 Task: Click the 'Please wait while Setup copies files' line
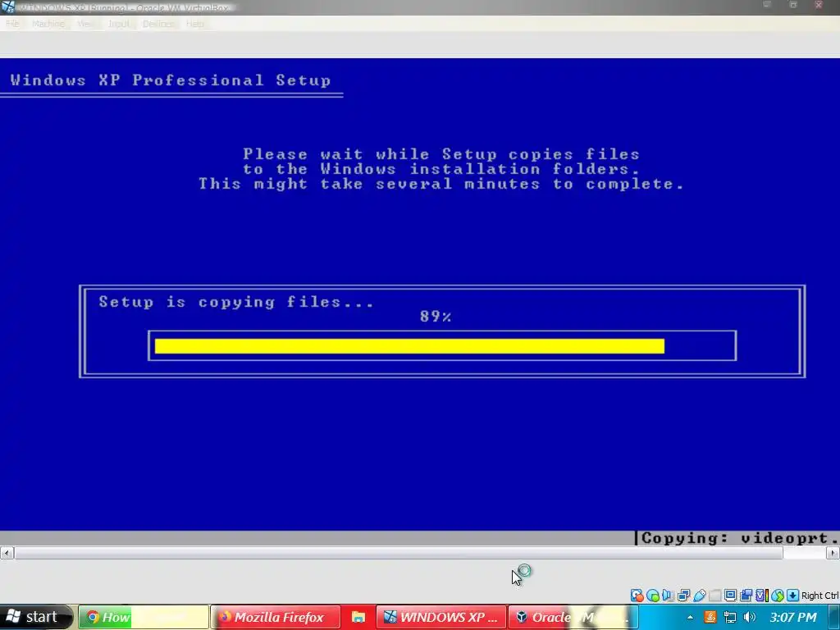point(441,154)
